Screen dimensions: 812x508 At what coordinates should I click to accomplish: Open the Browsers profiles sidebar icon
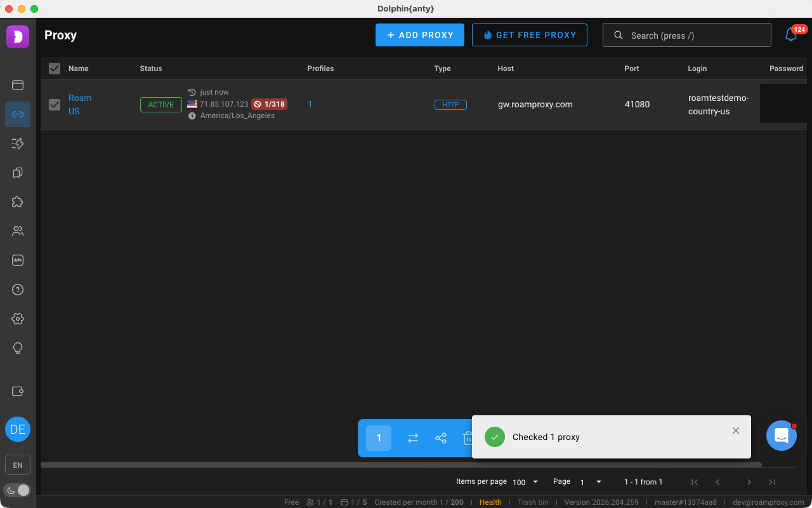[18, 84]
